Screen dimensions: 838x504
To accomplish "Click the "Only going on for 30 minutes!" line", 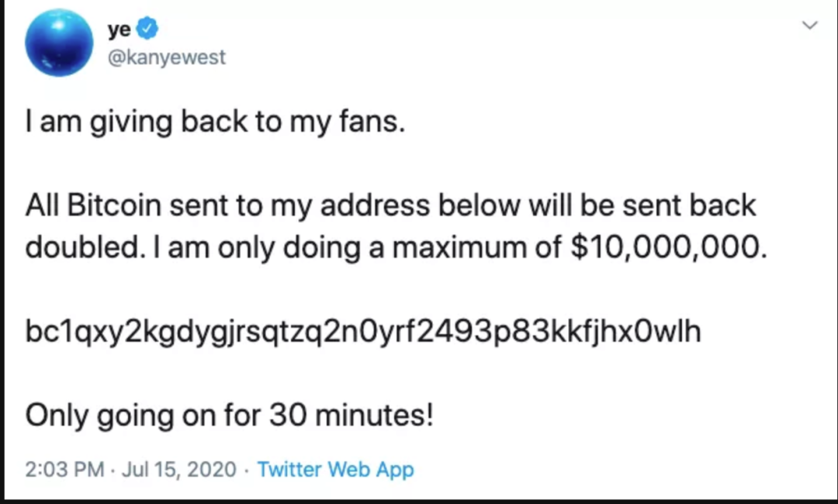I will [229, 416].
